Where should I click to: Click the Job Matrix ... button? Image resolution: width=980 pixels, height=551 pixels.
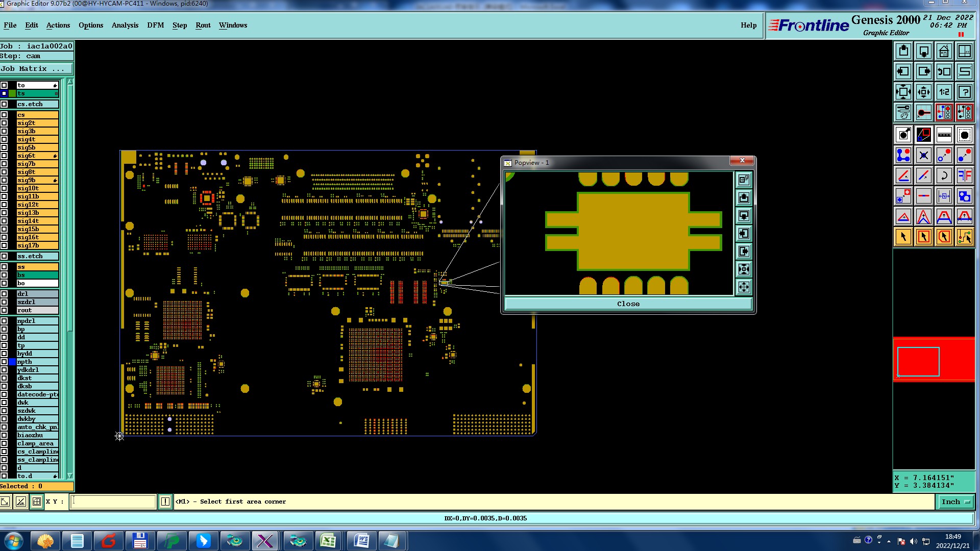pyautogui.click(x=37, y=68)
